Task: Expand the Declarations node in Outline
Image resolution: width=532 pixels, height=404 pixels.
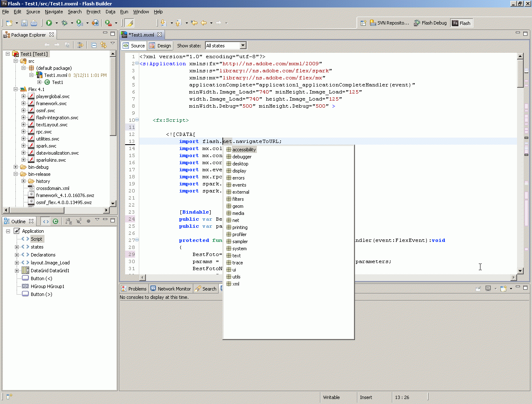Action: [17, 255]
